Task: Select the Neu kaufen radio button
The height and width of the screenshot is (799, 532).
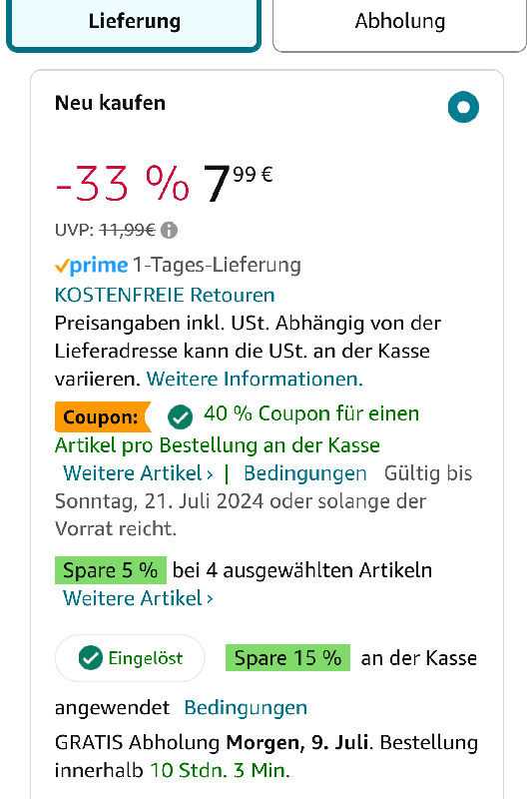Action: point(463,107)
